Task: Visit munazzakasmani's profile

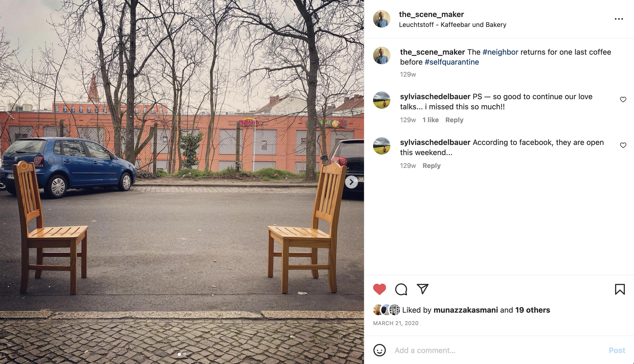Action: tap(465, 310)
